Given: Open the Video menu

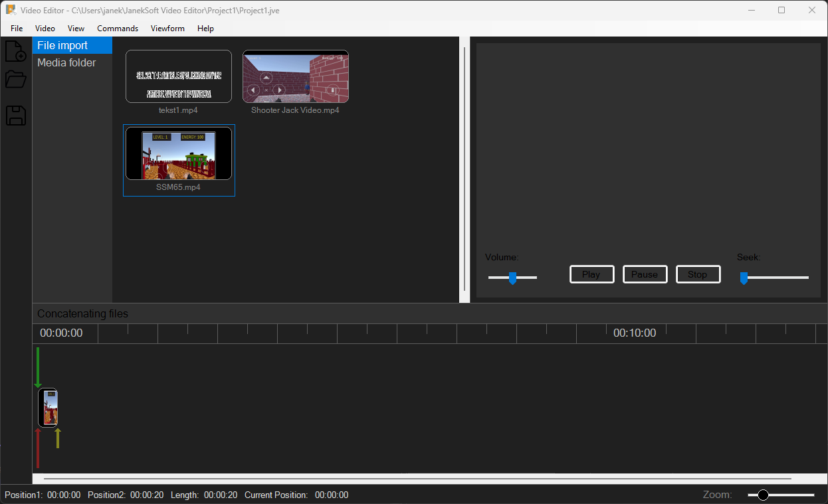Looking at the screenshot, I should (45, 29).
